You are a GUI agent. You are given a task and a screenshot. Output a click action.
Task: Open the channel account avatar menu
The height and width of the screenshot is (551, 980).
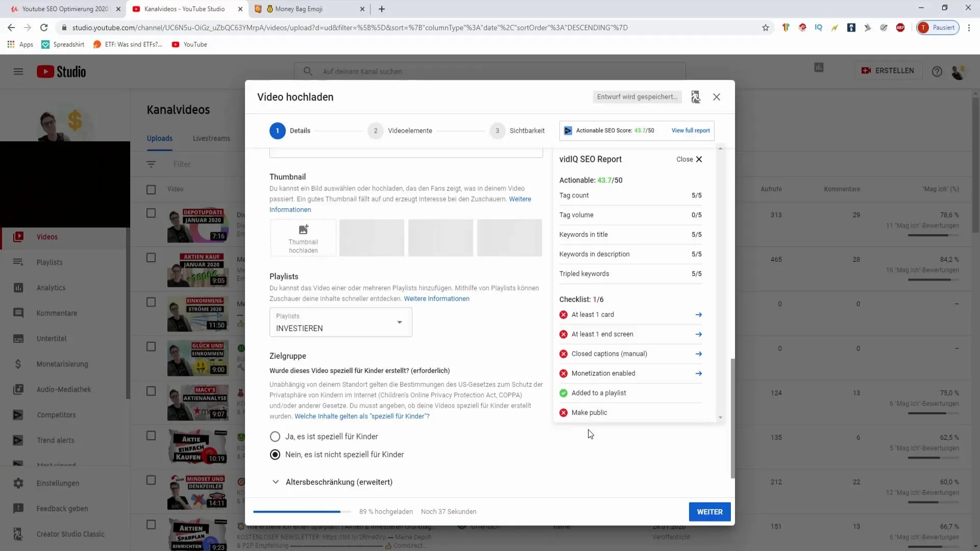pos(958,72)
